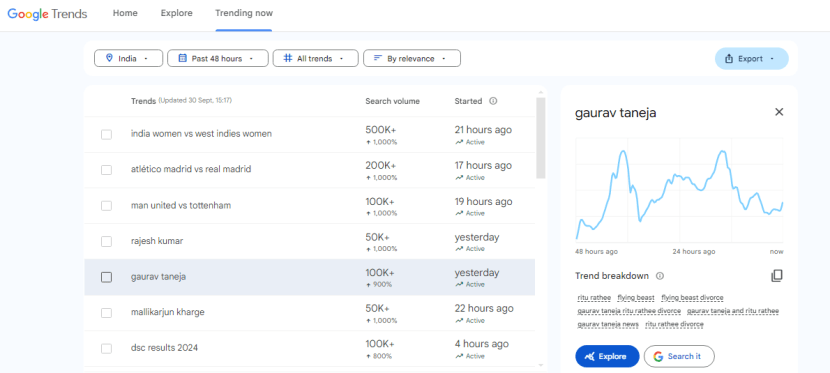Screen dimensions: 830x373
Task: Open the india women vs west indies women trend
Action: click(x=201, y=134)
